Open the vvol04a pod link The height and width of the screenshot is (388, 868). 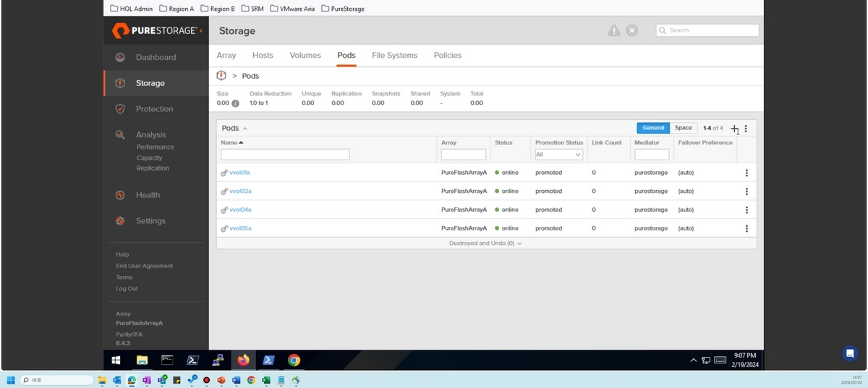pos(240,210)
